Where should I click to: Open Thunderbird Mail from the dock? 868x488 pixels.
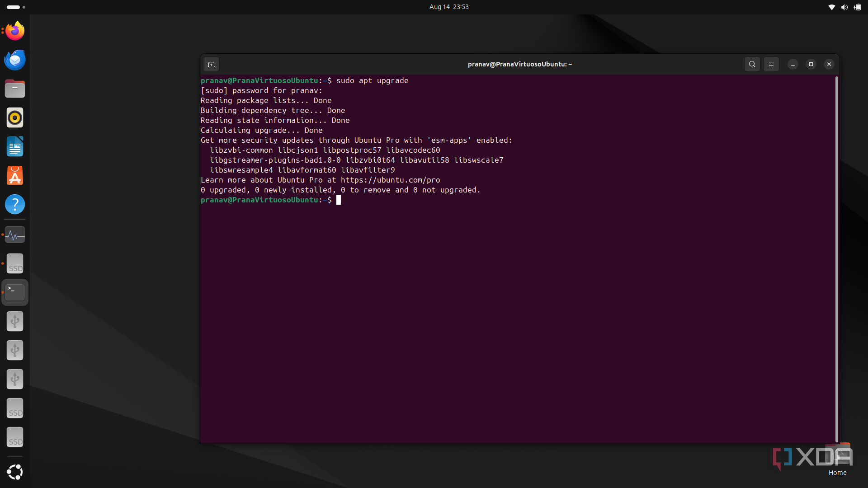[x=15, y=60]
